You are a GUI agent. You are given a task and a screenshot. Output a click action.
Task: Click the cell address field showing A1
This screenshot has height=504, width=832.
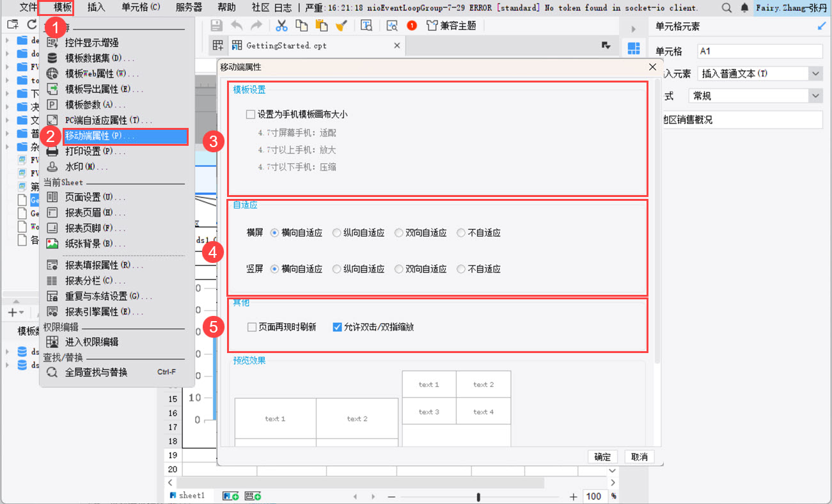point(760,51)
